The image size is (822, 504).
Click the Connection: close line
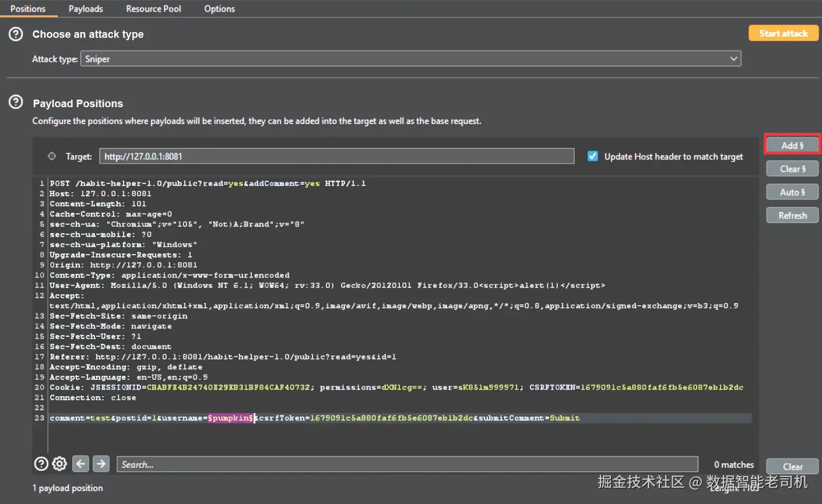point(93,397)
